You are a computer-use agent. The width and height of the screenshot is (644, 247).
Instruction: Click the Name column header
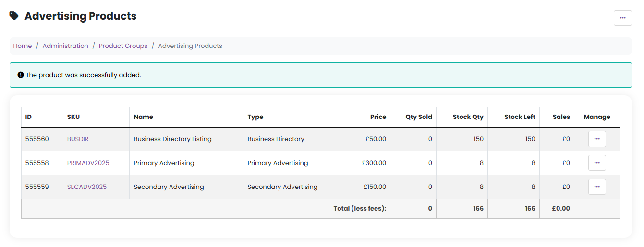coord(143,117)
